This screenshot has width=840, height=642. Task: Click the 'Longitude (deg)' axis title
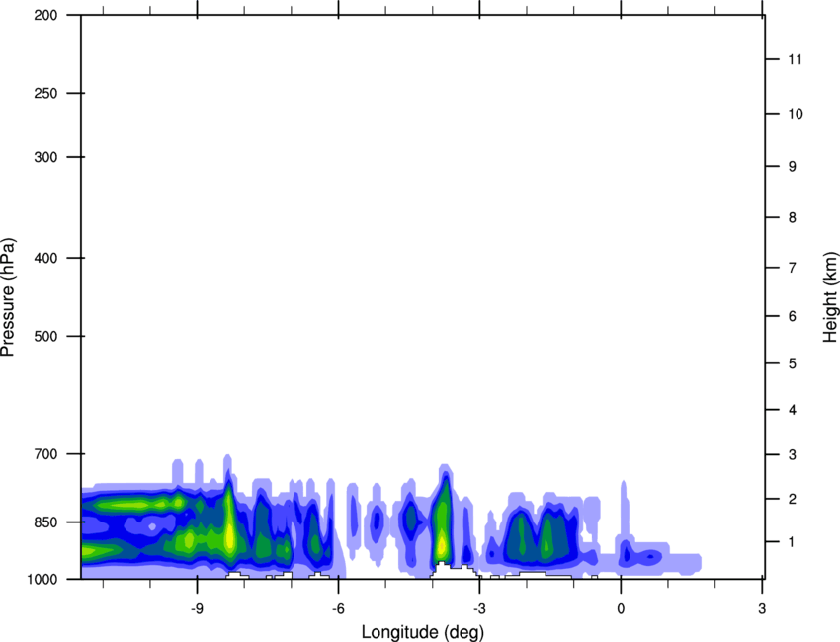tap(423, 632)
